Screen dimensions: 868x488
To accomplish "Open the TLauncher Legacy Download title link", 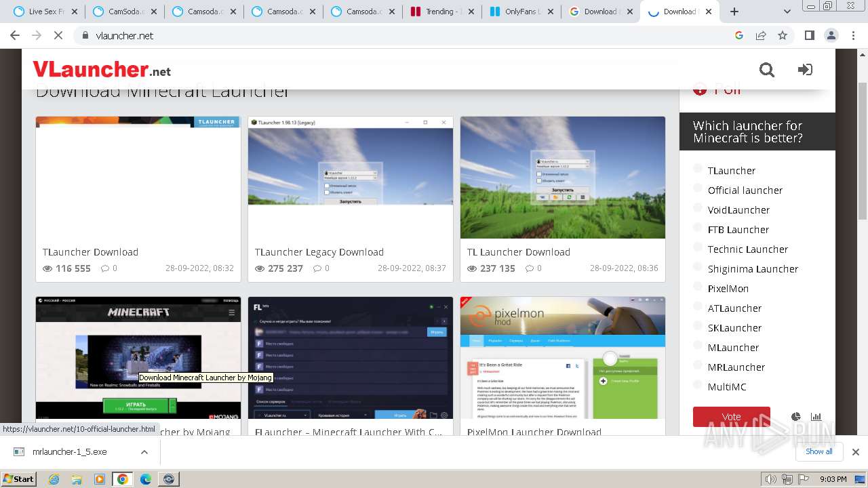I will click(x=319, y=252).
